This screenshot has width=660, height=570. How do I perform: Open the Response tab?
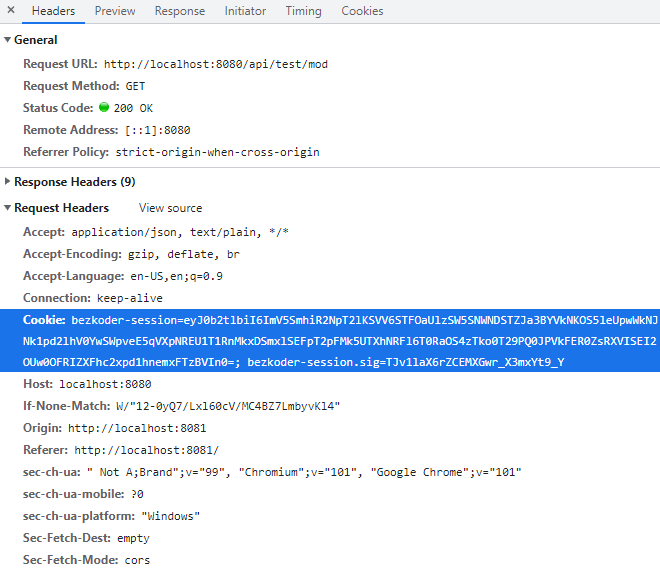[x=179, y=11]
